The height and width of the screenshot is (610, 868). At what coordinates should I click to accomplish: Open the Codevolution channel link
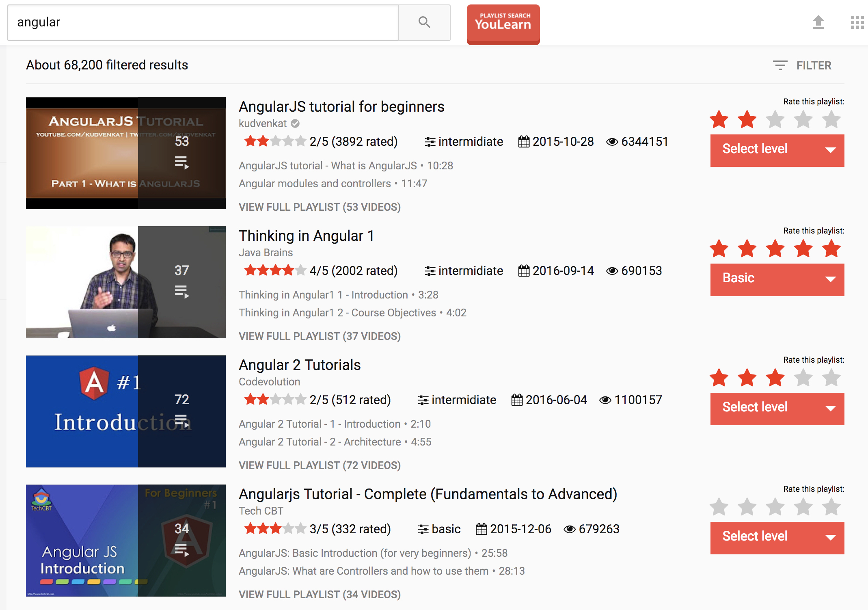(x=269, y=382)
